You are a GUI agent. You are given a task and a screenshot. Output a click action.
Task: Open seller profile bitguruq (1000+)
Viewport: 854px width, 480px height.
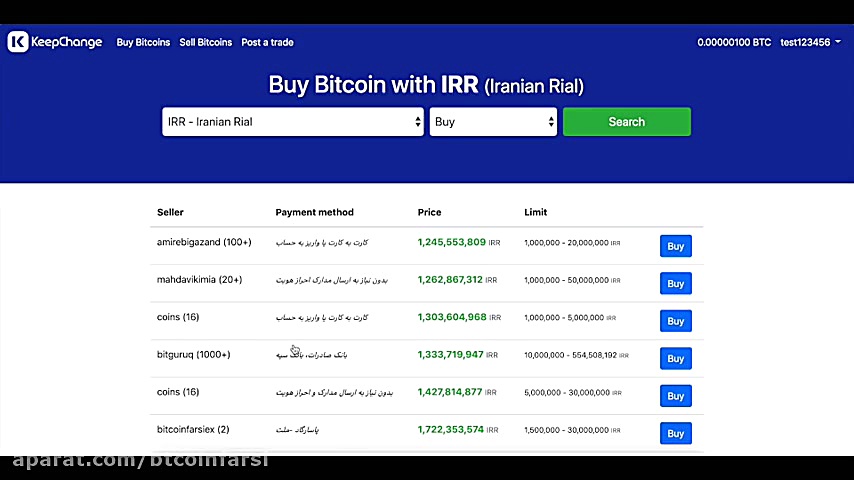click(193, 355)
